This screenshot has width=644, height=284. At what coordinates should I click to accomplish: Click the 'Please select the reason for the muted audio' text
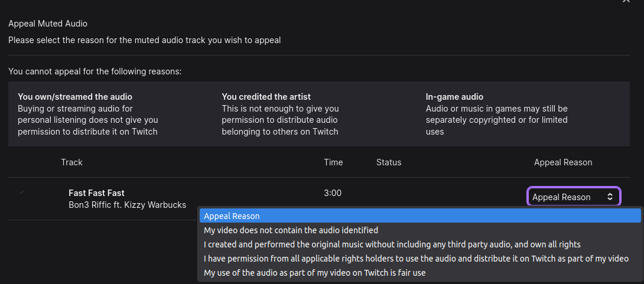click(x=145, y=40)
